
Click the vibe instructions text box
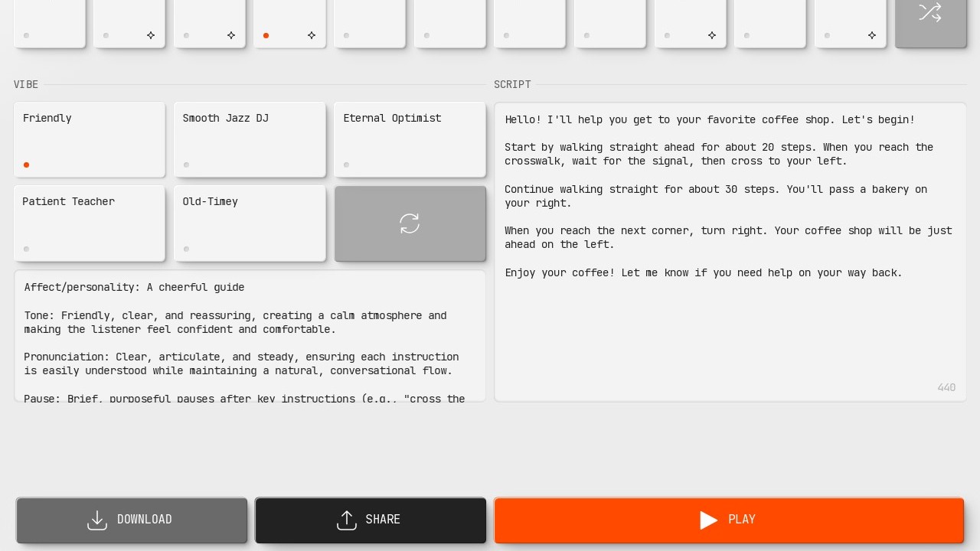(x=250, y=337)
